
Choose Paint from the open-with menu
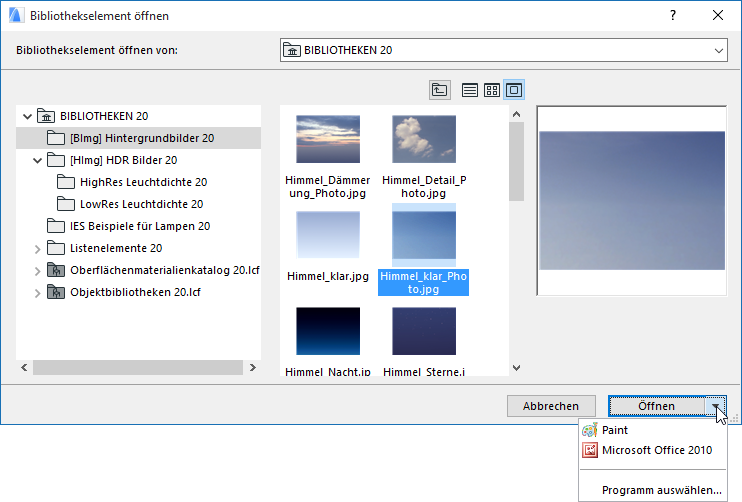click(x=653, y=430)
